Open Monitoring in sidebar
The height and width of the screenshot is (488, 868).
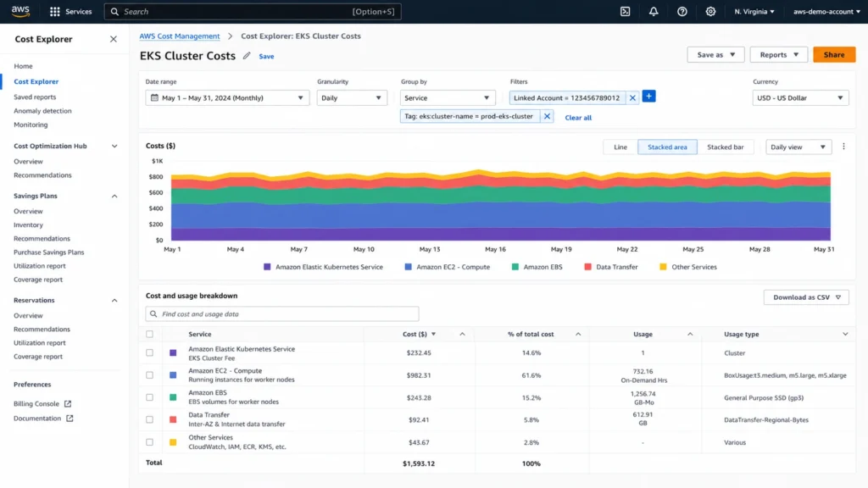coord(31,125)
